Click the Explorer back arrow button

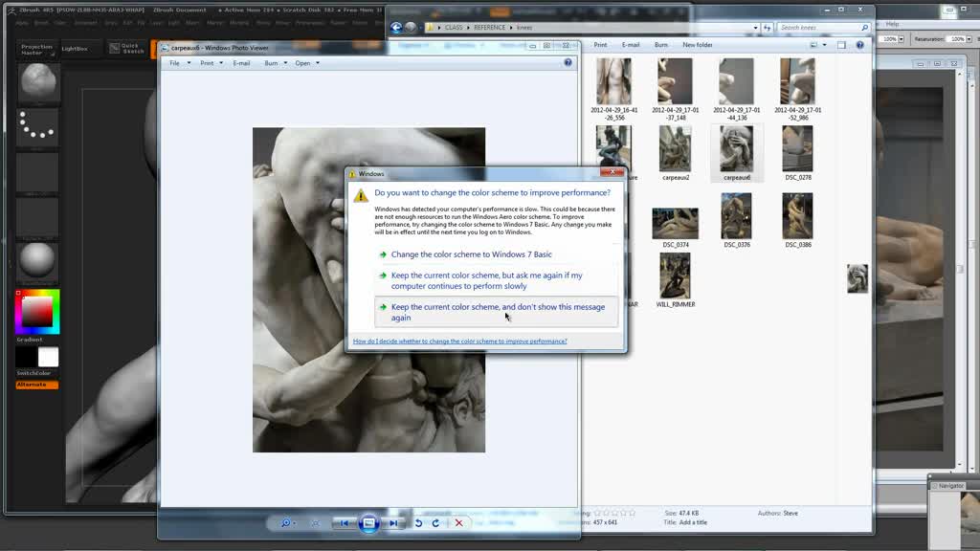(x=396, y=28)
